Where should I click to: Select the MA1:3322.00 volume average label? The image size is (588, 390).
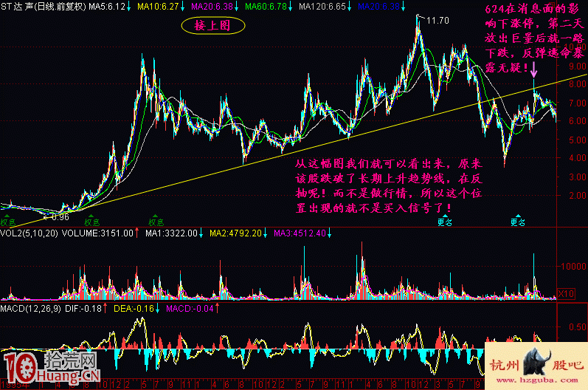point(171,233)
